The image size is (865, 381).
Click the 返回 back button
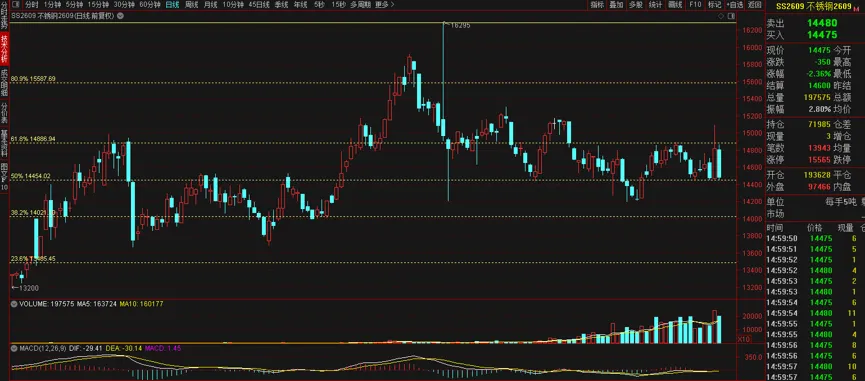(x=755, y=4)
